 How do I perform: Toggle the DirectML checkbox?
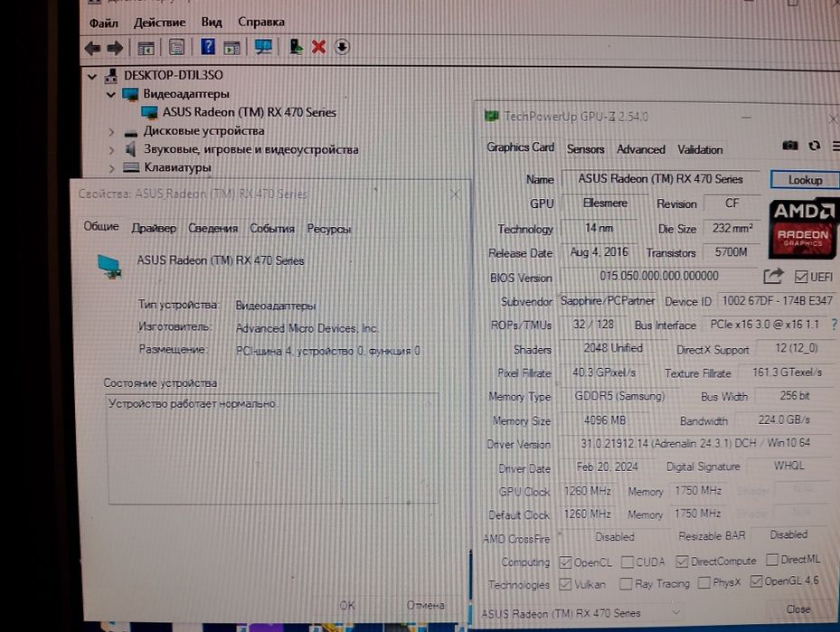click(772, 560)
